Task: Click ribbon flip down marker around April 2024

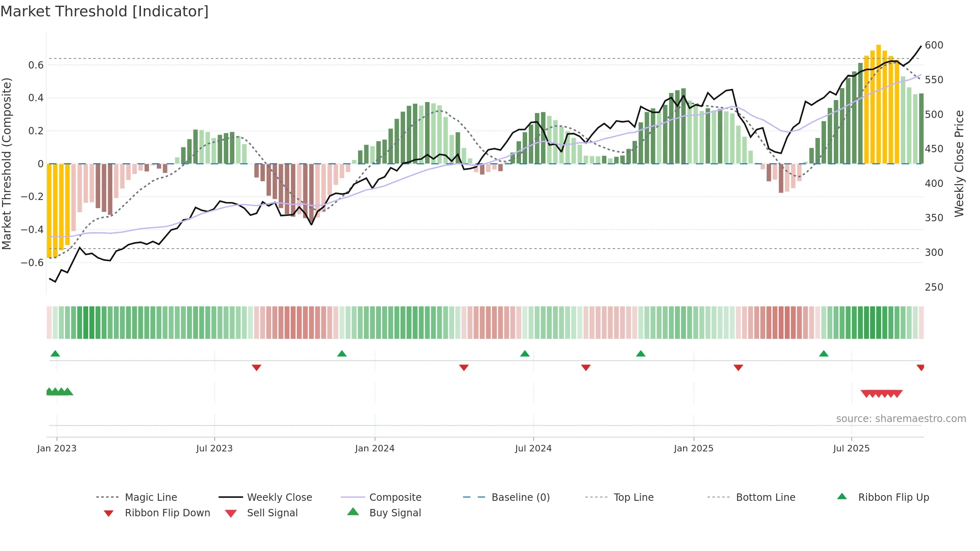Action: (x=464, y=368)
